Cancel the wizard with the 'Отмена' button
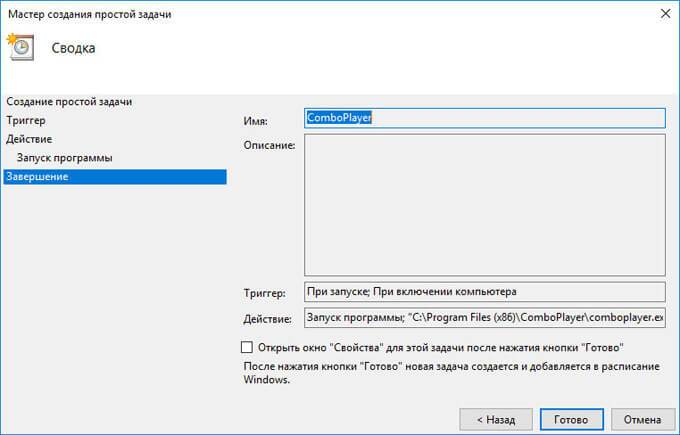The height and width of the screenshot is (435, 680). click(642, 418)
